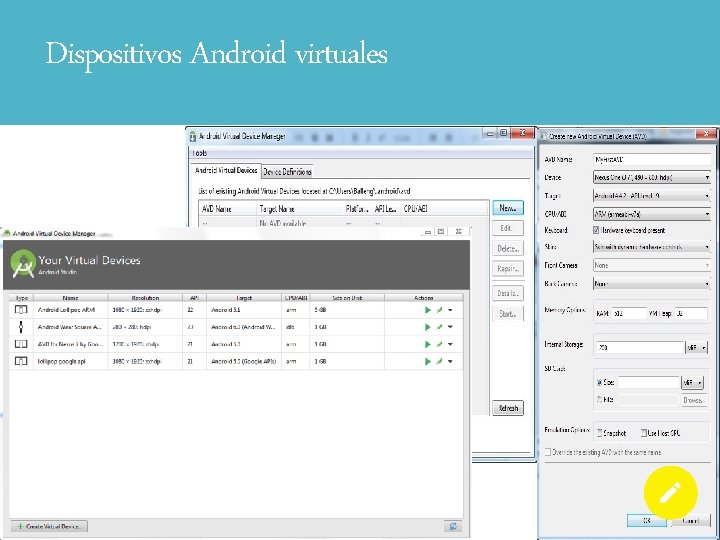Click the Start... button in old AVD Manager

[x=508, y=314]
